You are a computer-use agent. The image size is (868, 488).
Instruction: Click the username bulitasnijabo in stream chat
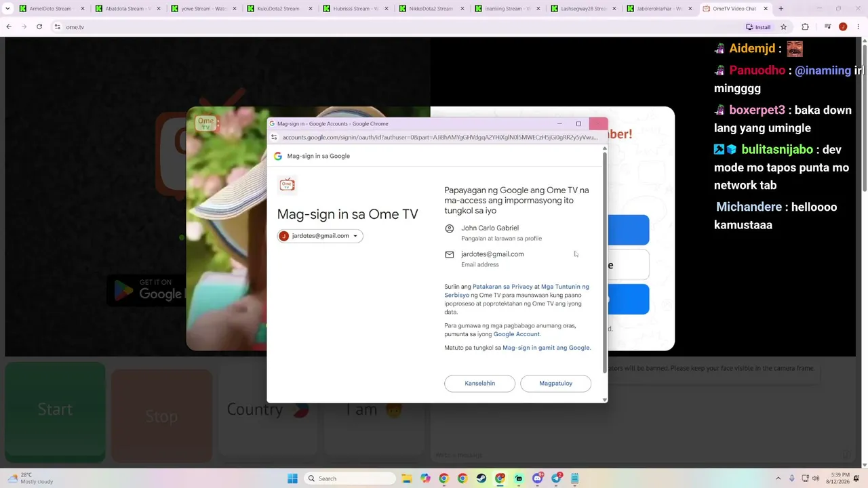coord(777,150)
